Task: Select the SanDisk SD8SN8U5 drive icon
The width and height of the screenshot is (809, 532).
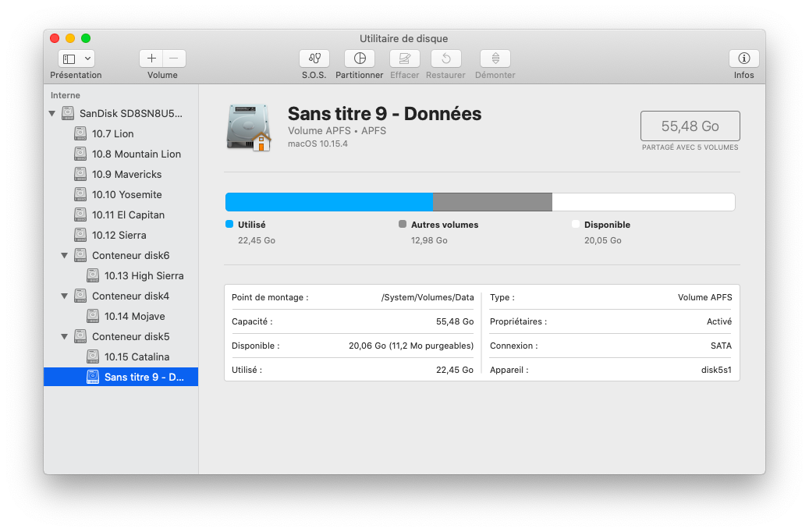Action: (68, 113)
